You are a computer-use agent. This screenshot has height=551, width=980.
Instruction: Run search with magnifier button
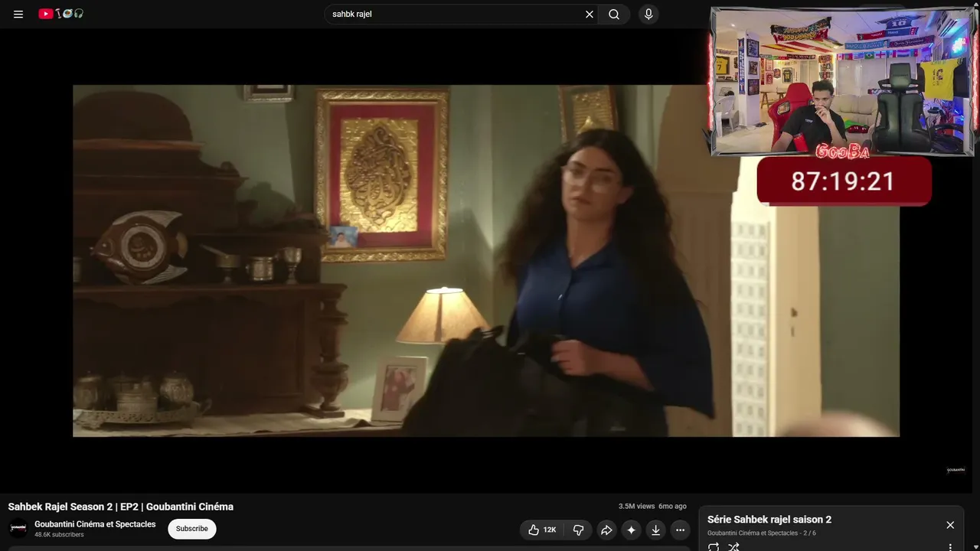614,14
